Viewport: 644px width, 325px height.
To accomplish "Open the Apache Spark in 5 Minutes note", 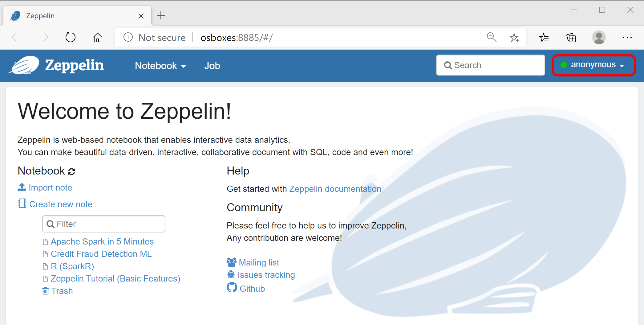I will 102,241.
